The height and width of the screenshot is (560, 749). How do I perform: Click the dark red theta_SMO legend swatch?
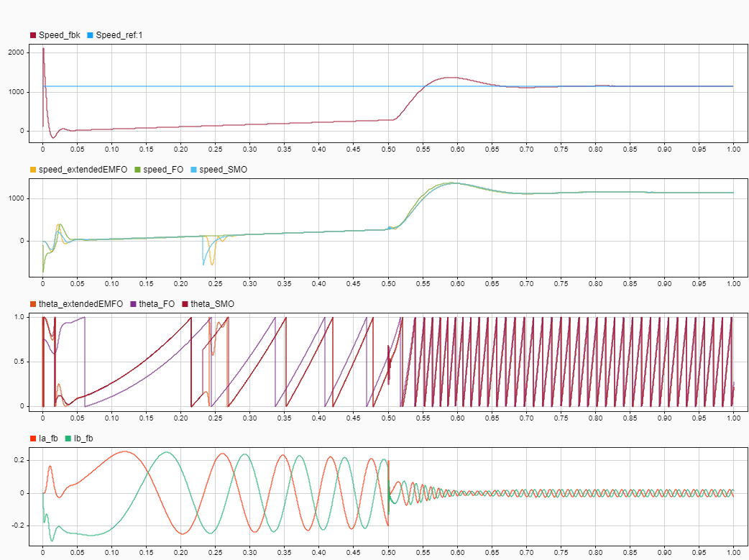tap(185, 304)
